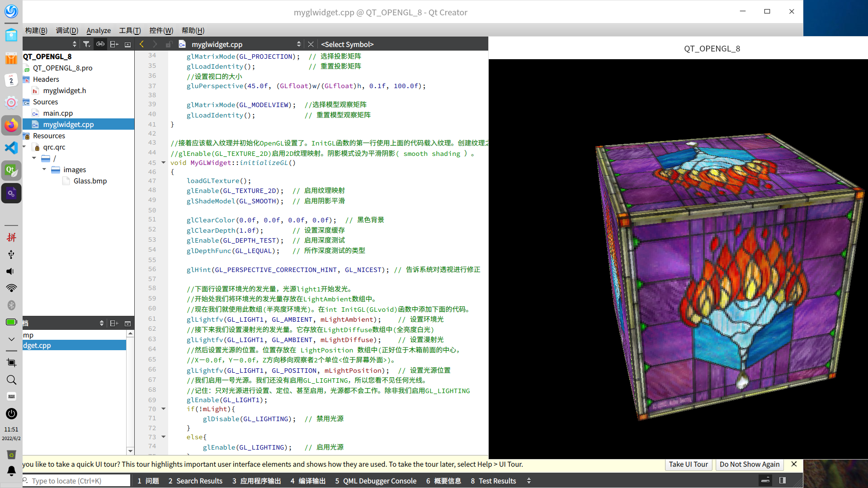
Task: Collapse code fold arrow at line 45
Action: (x=164, y=163)
